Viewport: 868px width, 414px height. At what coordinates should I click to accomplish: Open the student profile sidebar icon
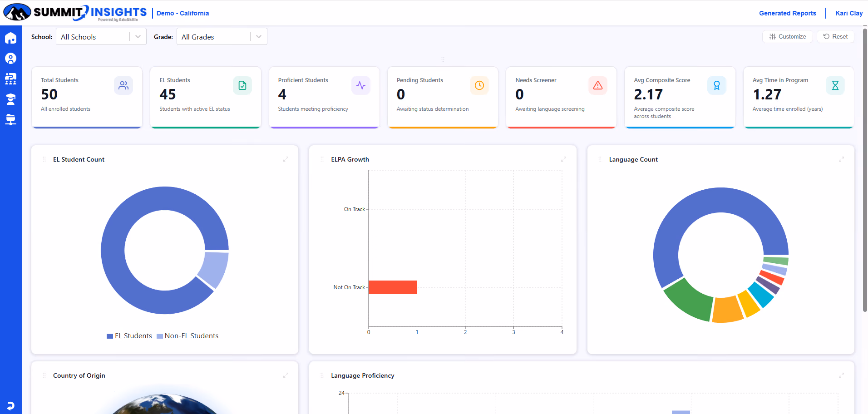click(10, 58)
